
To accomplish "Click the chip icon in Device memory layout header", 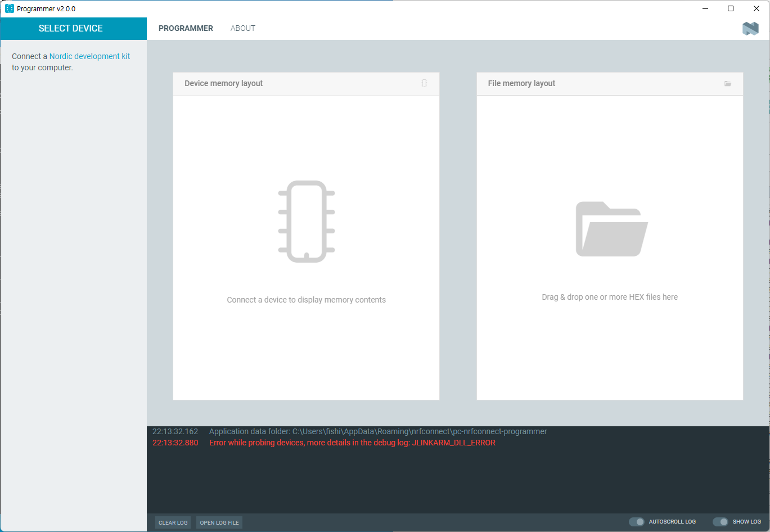I will [424, 83].
